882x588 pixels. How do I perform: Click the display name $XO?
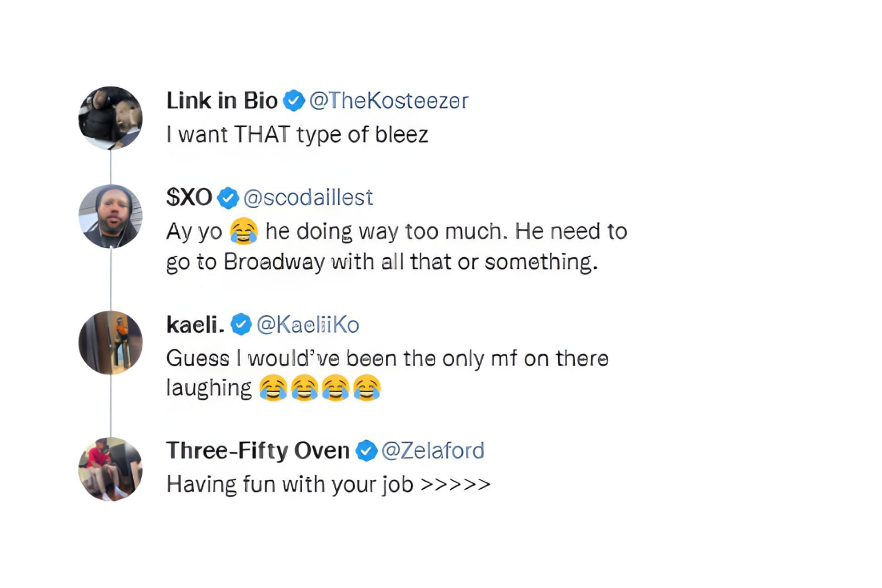[x=189, y=198]
